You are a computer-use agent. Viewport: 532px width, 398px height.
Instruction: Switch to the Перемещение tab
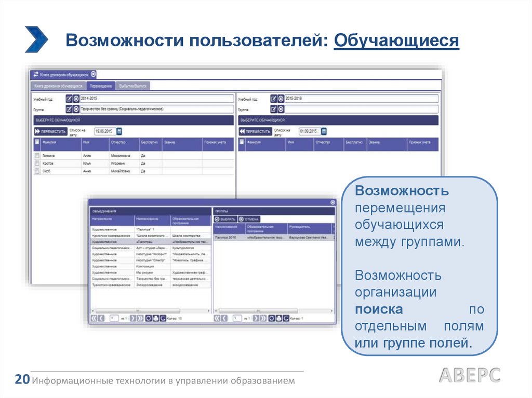click(x=100, y=86)
